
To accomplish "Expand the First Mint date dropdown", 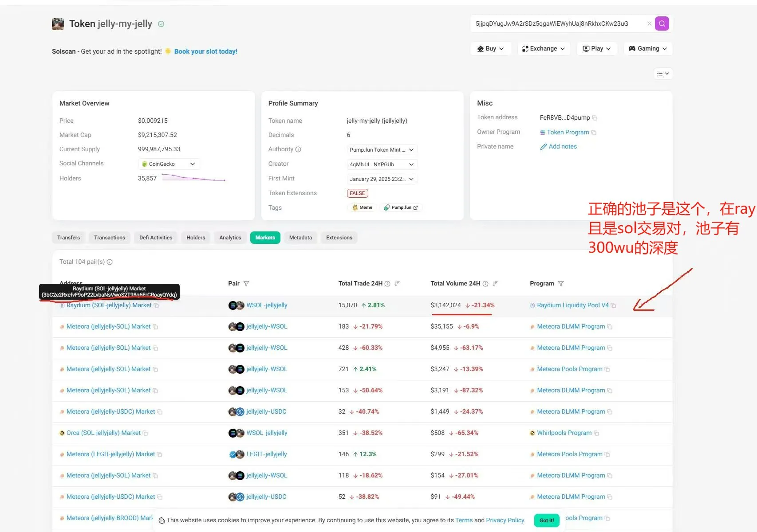I will pyautogui.click(x=382, y=179).
